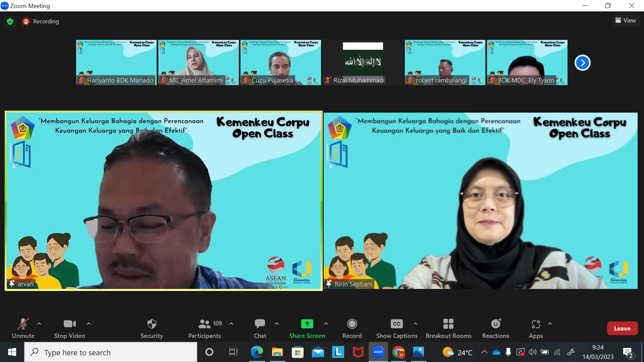The height and width of the screenshot is (362, 644).
Task: Open Task View on taskbar
Action: click(233, 352)
